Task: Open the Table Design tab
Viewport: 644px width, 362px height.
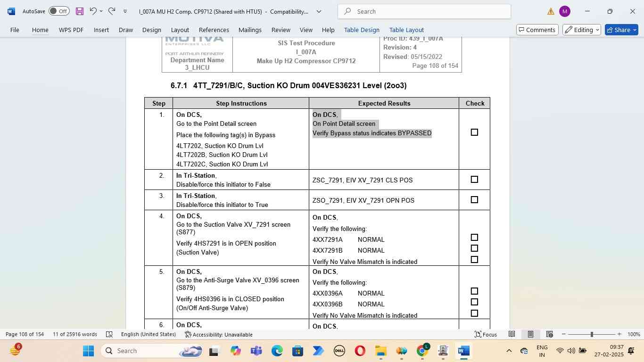Action: [x=362, y=30]
